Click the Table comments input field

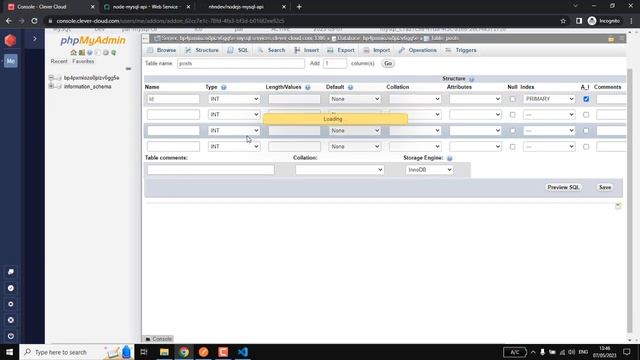tap(211, 170)
